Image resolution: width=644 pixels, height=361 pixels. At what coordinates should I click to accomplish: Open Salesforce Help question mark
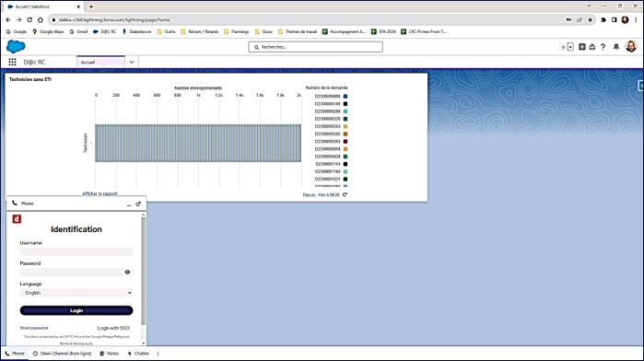coord(603,47)
